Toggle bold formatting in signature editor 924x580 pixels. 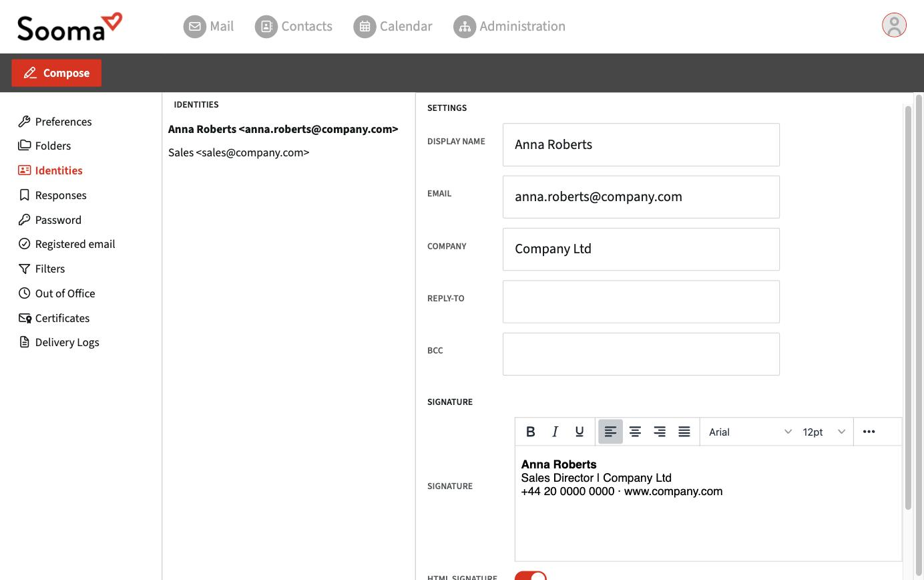pyautogui.click(x=531, y=432)
